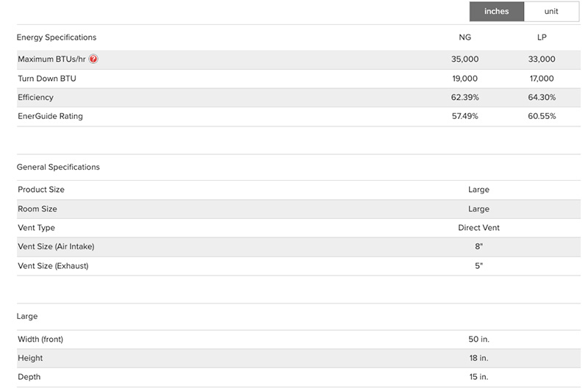Click the NG efficiency value 62.39%
588x388 pixels.
[x=465, y=98]
